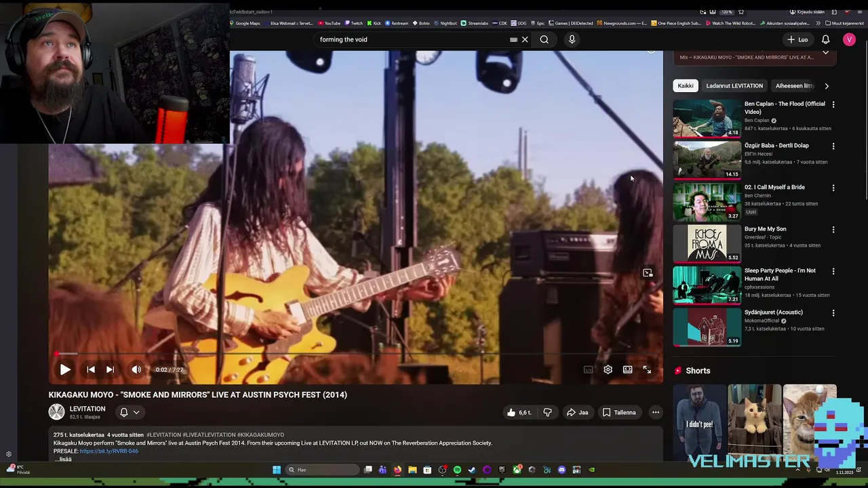The height and width of the screenshot is (488, 868).
Task: Toggle subtitles on the video player
Action: 588,369
